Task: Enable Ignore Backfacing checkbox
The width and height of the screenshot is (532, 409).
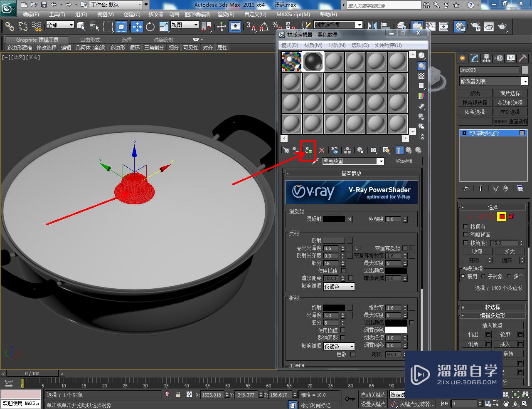Action: [x=465, y=235]
